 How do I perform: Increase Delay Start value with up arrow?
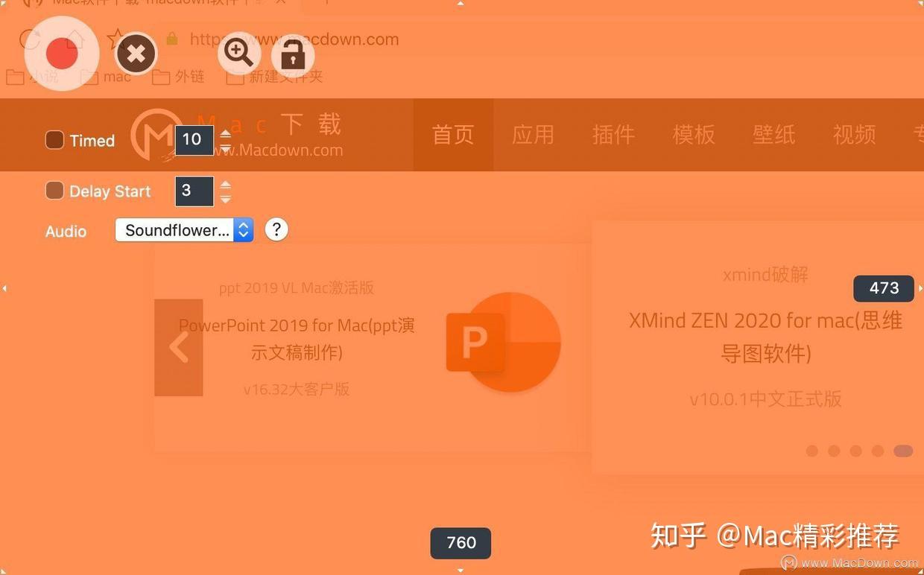coord(226,185)
